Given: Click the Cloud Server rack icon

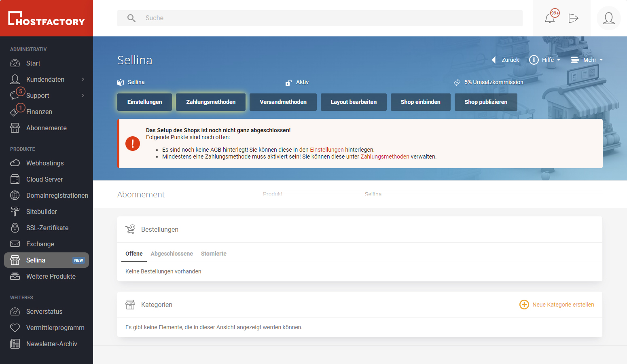Looking at the screenshot, I should (x=15, y=179).
